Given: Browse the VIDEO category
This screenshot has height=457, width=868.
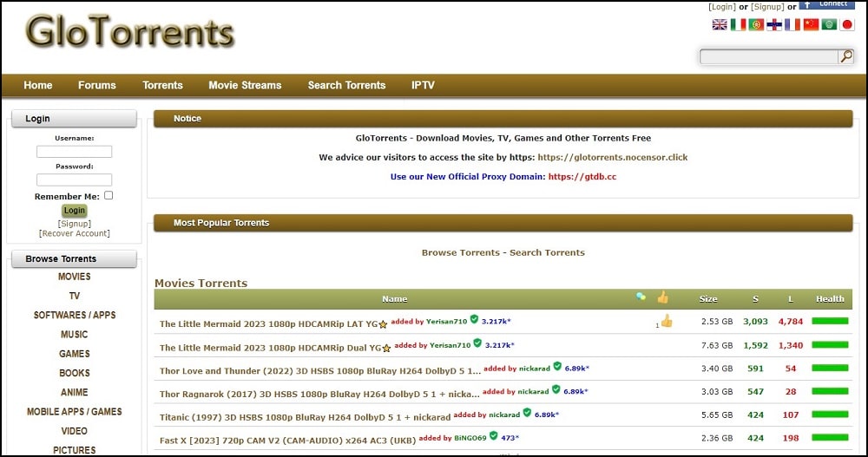Looking at the screenshot, I should click(x=74, y=431).
